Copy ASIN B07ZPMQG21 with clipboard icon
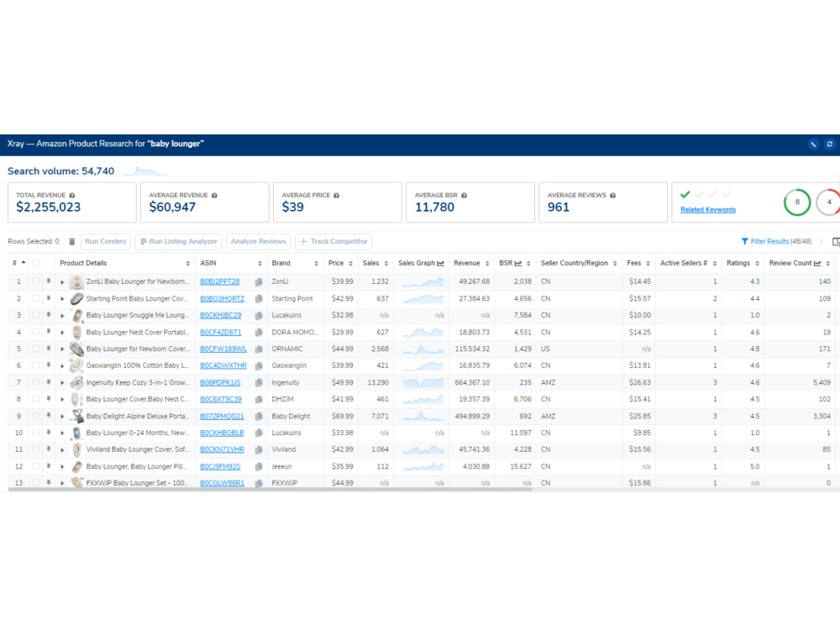Screen dimensions: 840x630 pyautogui.click(x=259, y=417)
